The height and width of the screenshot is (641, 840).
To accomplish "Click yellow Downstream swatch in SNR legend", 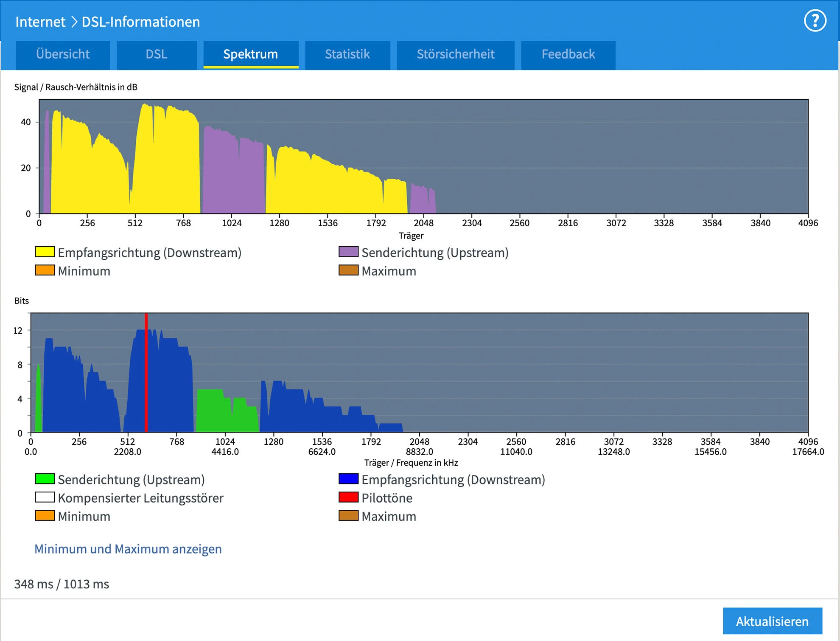I will [45, 252].
